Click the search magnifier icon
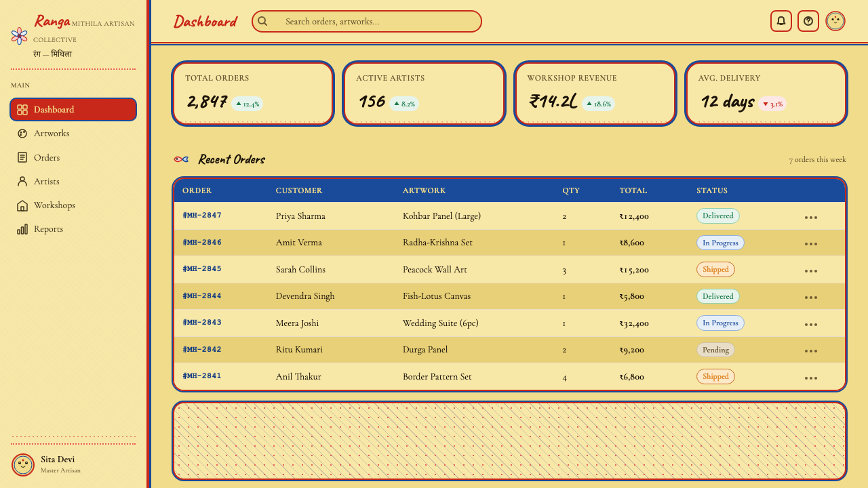 click(x=262, y=21)
